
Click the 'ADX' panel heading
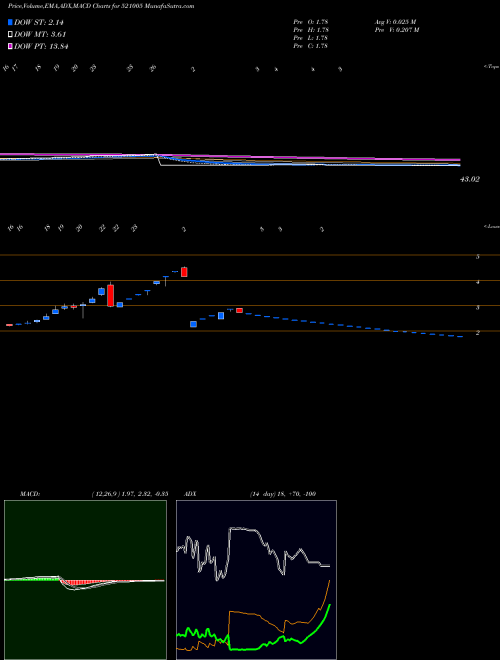click(x=190, y=494)
